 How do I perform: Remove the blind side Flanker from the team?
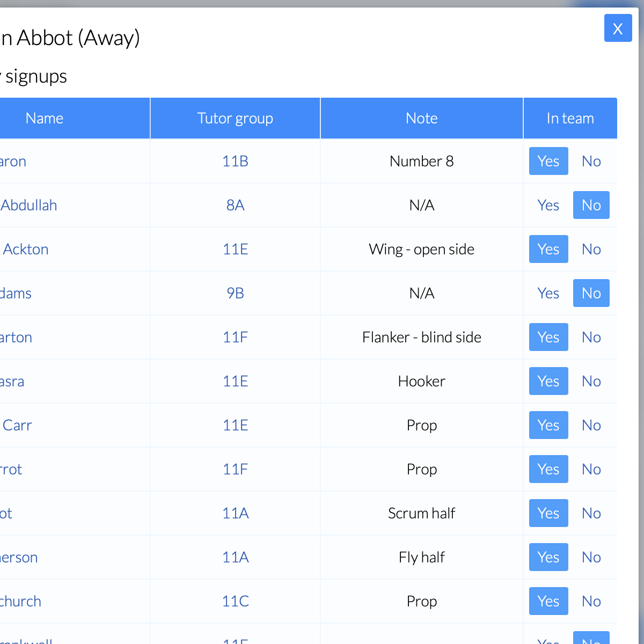point(591,337)
